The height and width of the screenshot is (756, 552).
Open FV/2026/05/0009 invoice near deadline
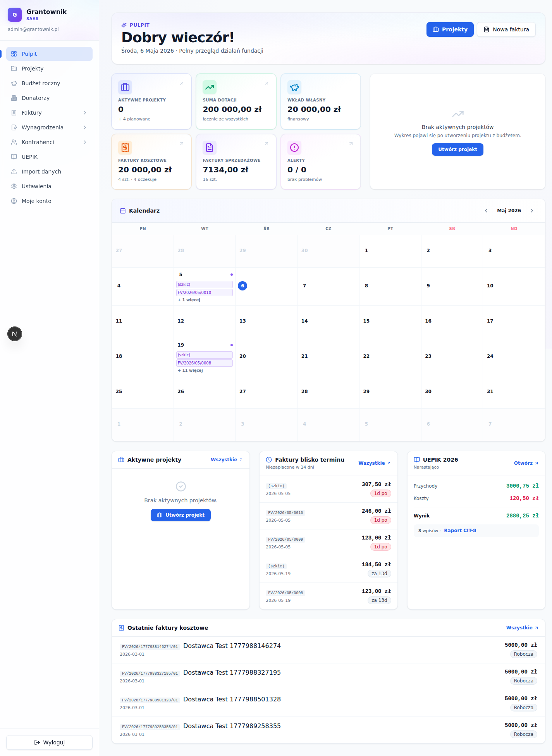tap(328, 543)
